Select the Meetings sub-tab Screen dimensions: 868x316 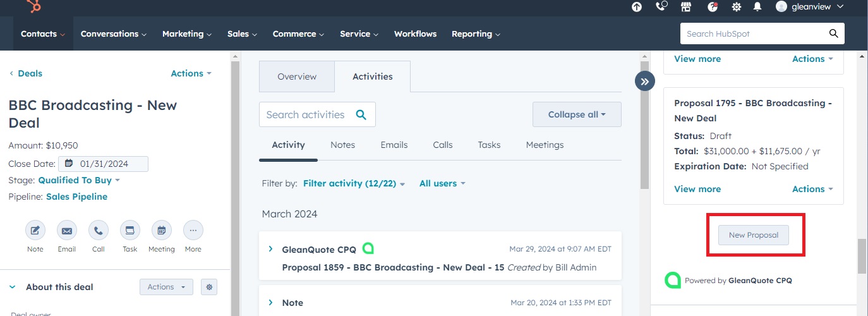(545, 145)
